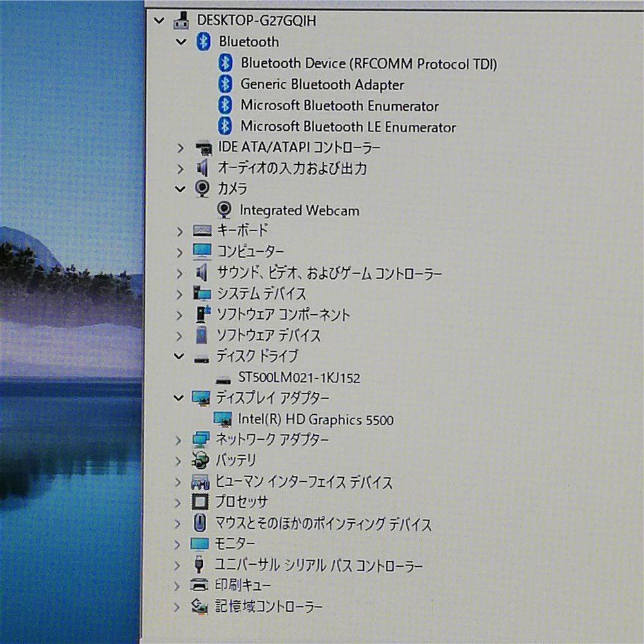
Task: Select 'Microsoft Bluetooth Enumerator' text
Action: [x=339, y=105]
